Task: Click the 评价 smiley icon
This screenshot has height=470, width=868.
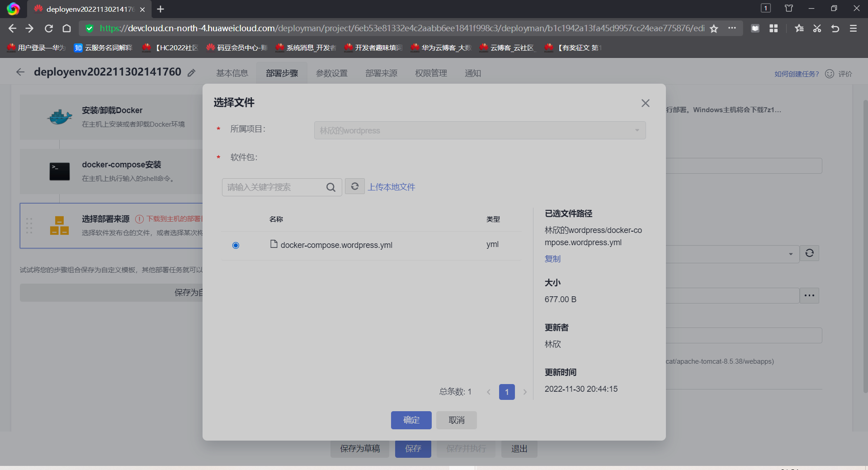Action: (830, 74)
